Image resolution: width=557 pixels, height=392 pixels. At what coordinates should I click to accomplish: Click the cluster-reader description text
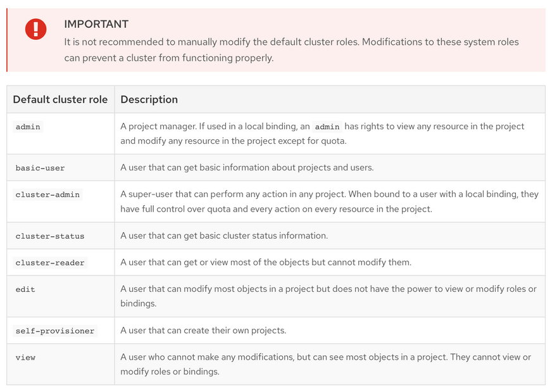point(266,262)
